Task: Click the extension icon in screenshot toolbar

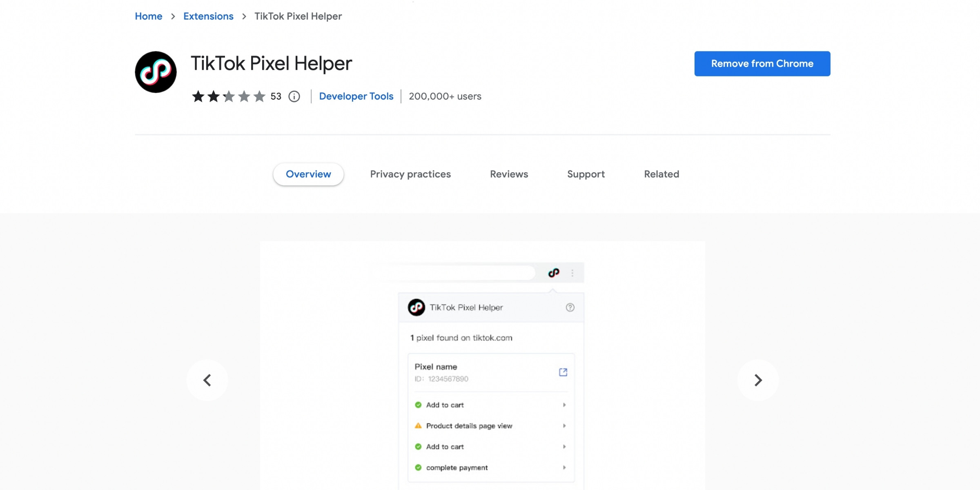Action: 554,273
